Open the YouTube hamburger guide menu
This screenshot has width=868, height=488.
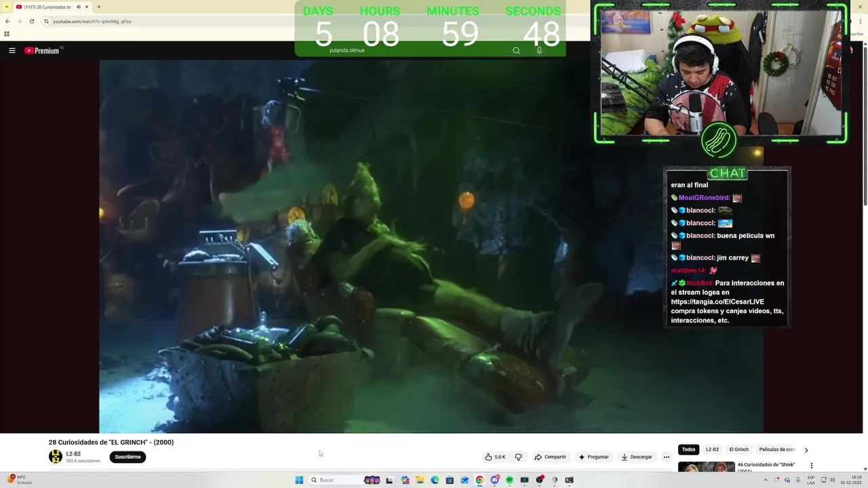12,50
